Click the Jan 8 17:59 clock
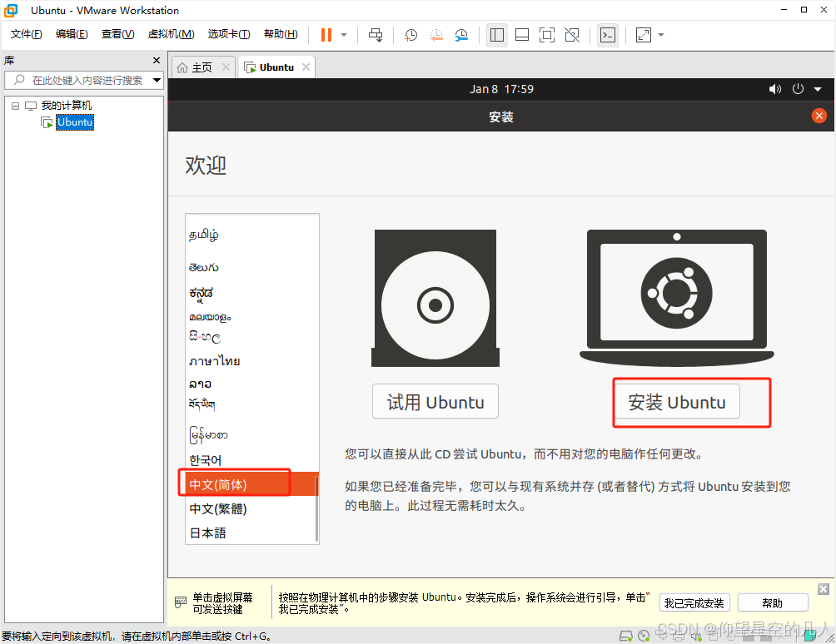Viewport: 836px width, 644px height. pyautogui.click(x=501, y=89)
